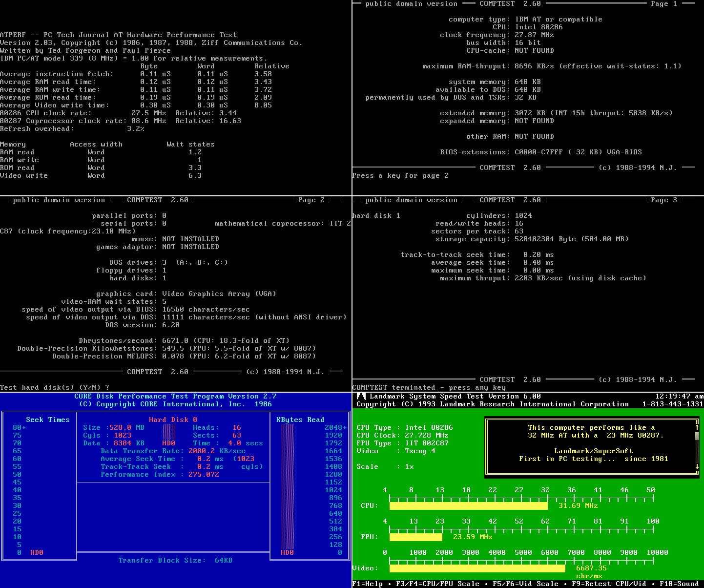
Task: Click 'First in PC testing... since 1981' text
Action: click(594, 459)
